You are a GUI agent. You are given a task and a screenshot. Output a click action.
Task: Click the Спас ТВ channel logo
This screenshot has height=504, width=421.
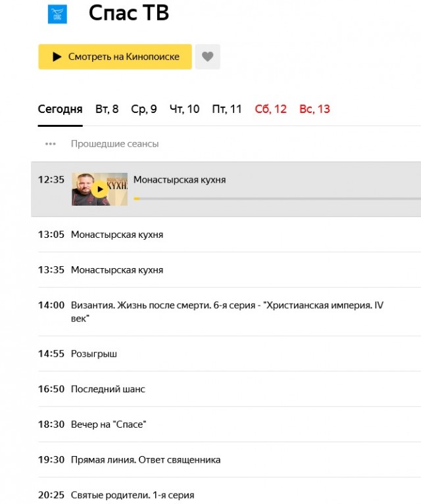coord(57,14)
